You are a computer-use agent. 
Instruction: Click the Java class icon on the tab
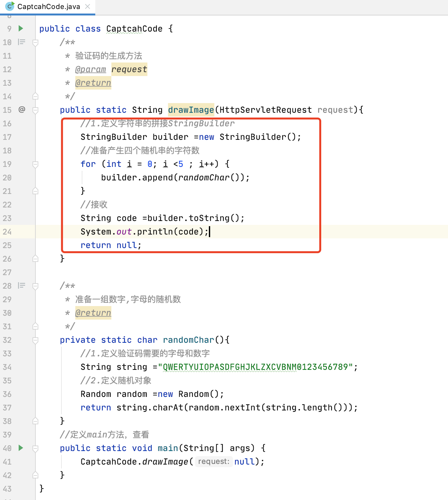10,6
